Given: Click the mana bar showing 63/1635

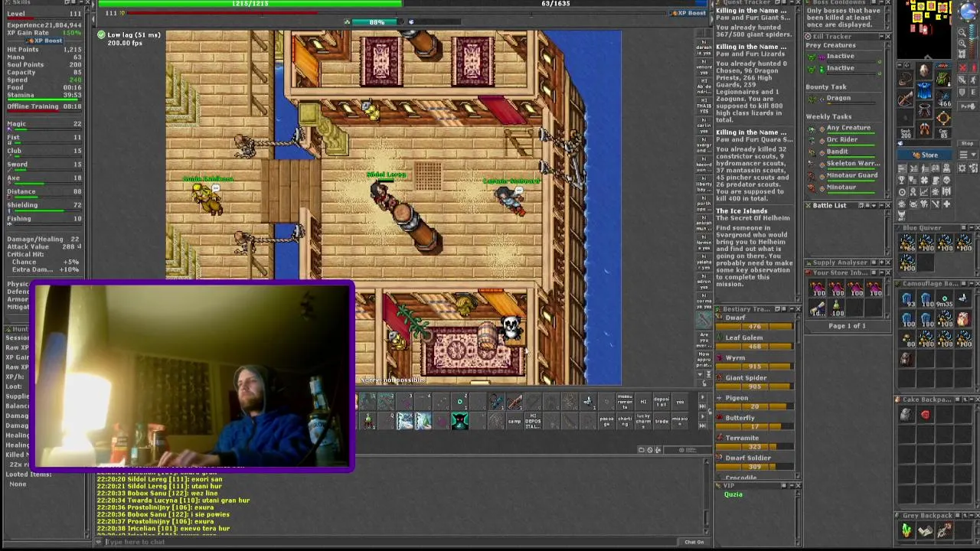Looking at the screenshot, I should point(556,4).
